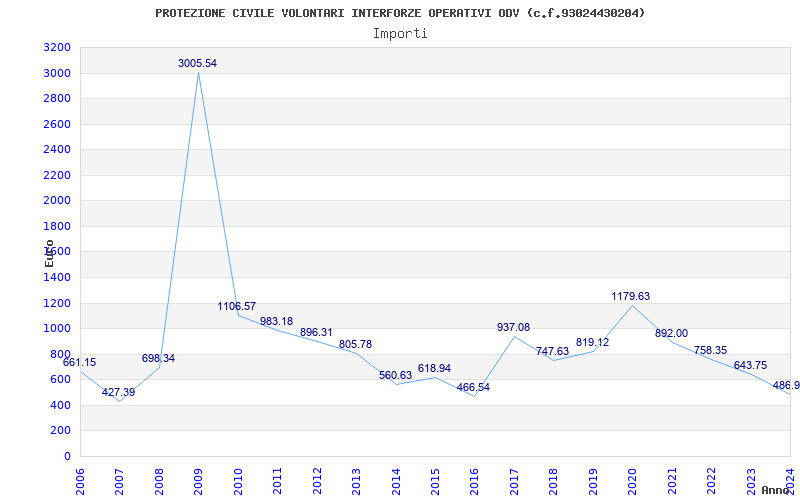This screenshot has width=800, height=500.
Task: Click the 'Euro' y-axis label
Action: [x=49, y=253]
